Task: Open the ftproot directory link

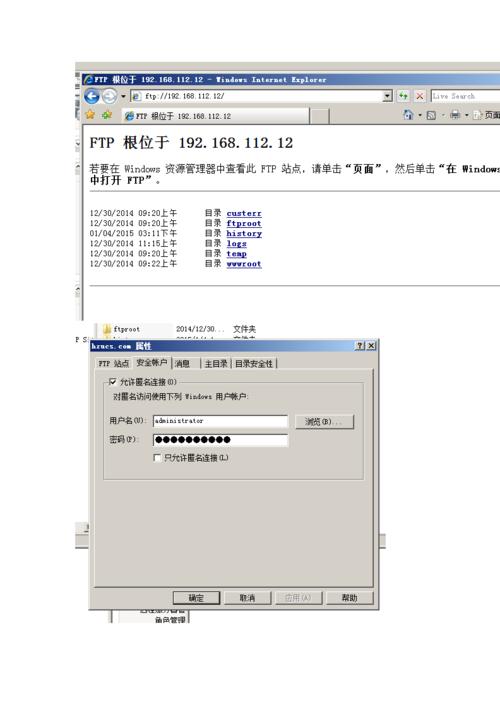Action: pyautogui.click(x=244, y=223)
